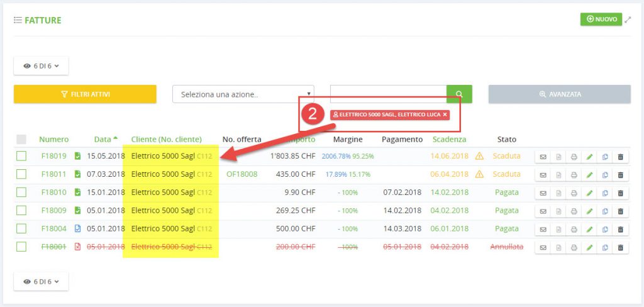Toggle the select-all checkbox in the table header
644x307 pixels.
(21, 139)
